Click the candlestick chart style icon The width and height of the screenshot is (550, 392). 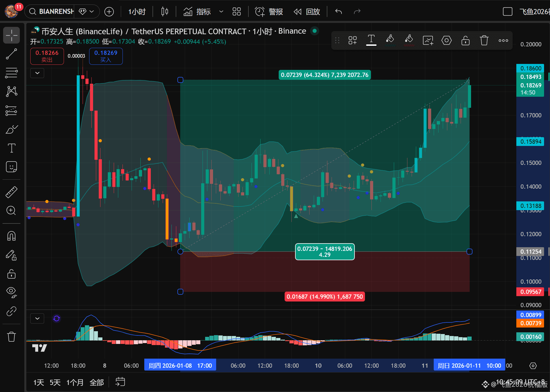click(164, 12)
